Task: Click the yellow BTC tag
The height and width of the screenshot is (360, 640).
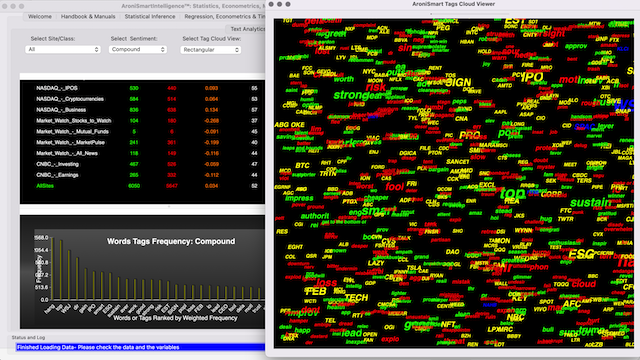Action: click(x=302, y=166)
